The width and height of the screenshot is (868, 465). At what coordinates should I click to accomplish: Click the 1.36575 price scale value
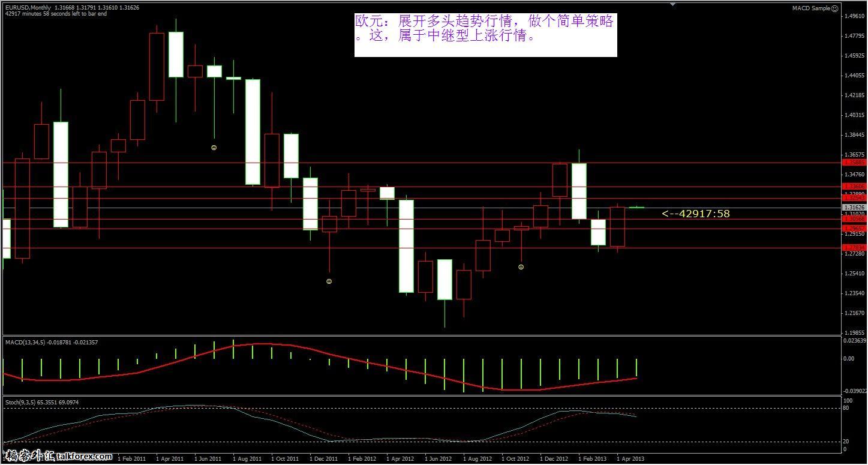coord(854,155)
